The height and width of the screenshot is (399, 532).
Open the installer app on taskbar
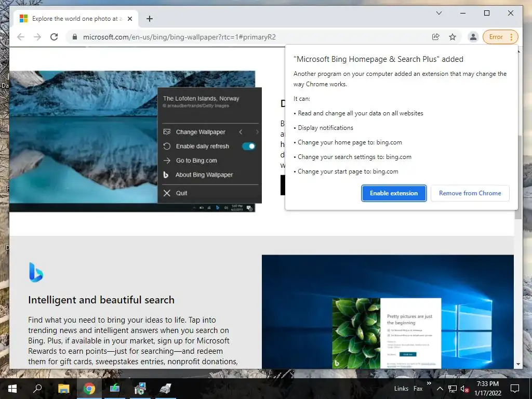pos(140,389)
